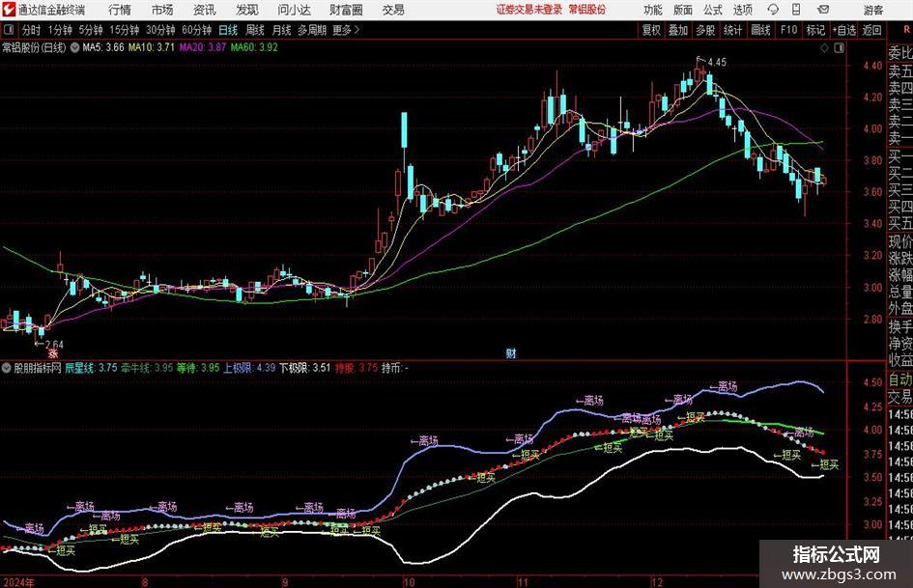Click the 股朋指标网 indicator name

(x=38, y=368)
